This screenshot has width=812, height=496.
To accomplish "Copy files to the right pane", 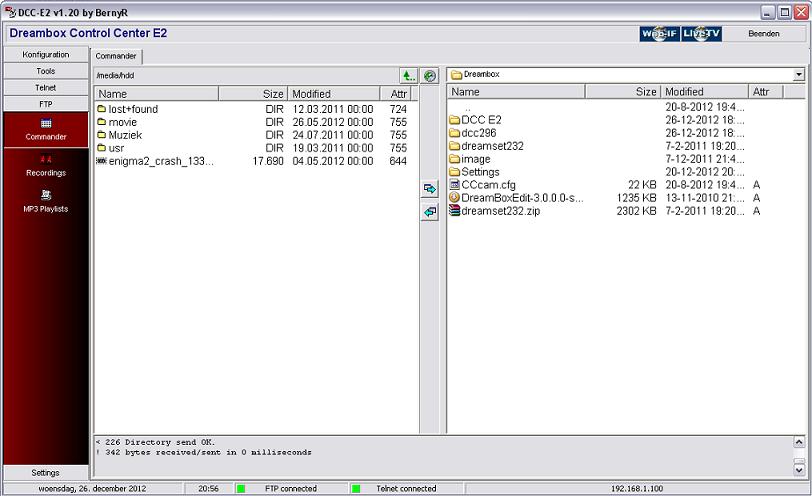I will pyautogui.click(x=429, y=189).
